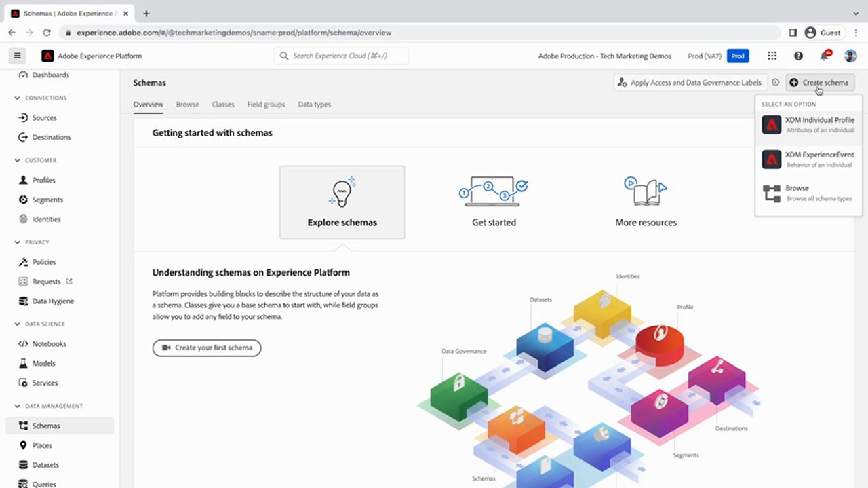Image resolution: width=868 pixels, height=488 pixels.
Task: Click the Search Experience Cloud field
Action: point(341,56)
